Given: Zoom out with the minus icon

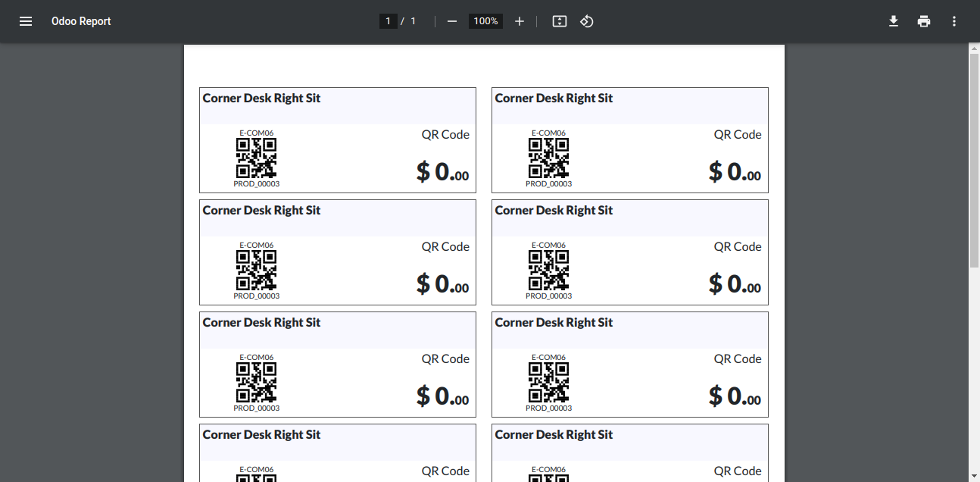Looking at the screenshot, I should click(x=452, y=21).
